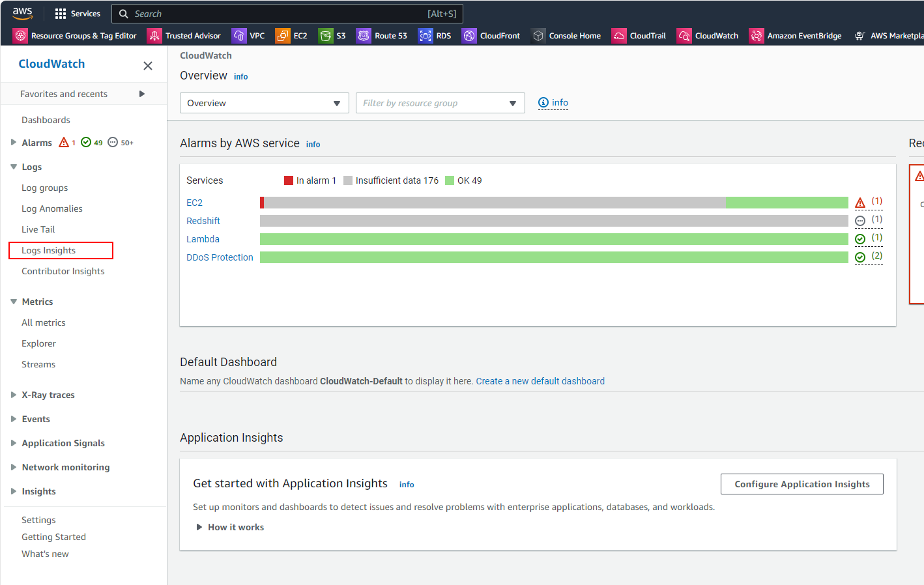Open Live Tail page
Screen dimensions: 924x585
point(38,229)
